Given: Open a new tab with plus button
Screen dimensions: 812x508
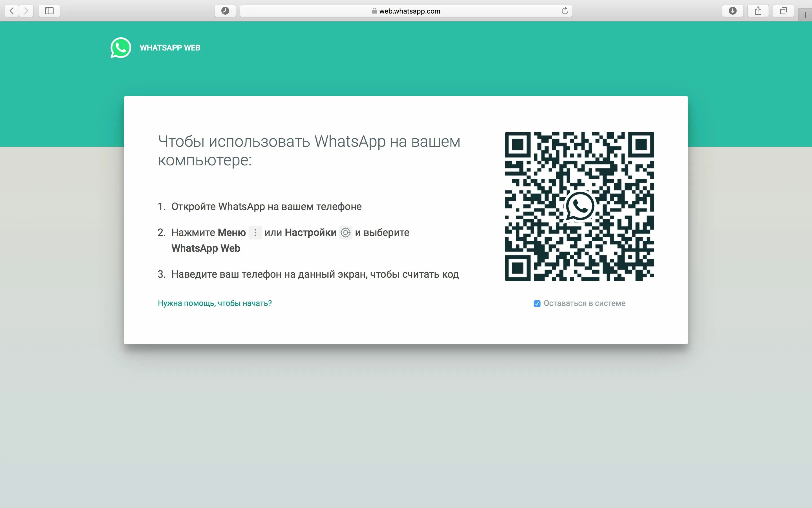Looking at the screenshot, I should [805, 15].
